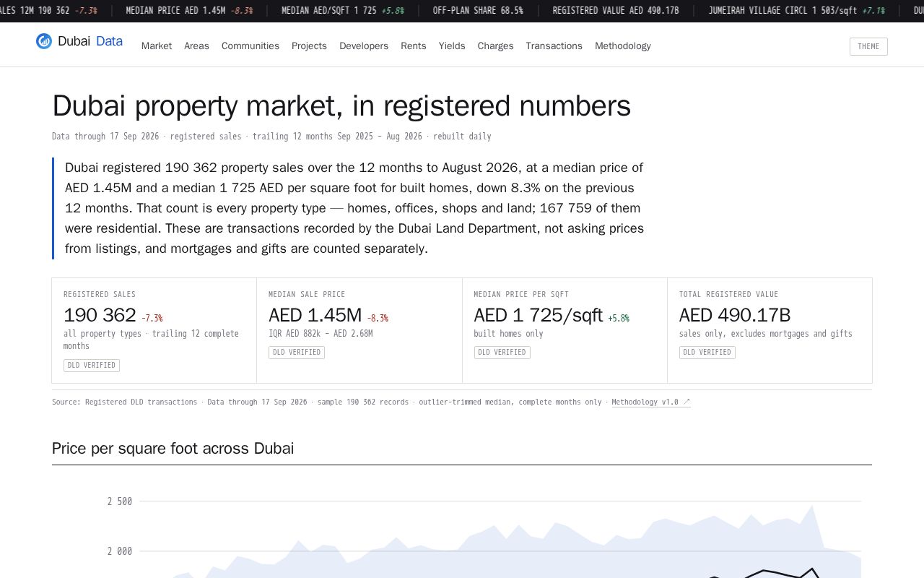The width and height of the screenshot is (924, 578).
Task: Navigate to Rents
Action: 414,46
